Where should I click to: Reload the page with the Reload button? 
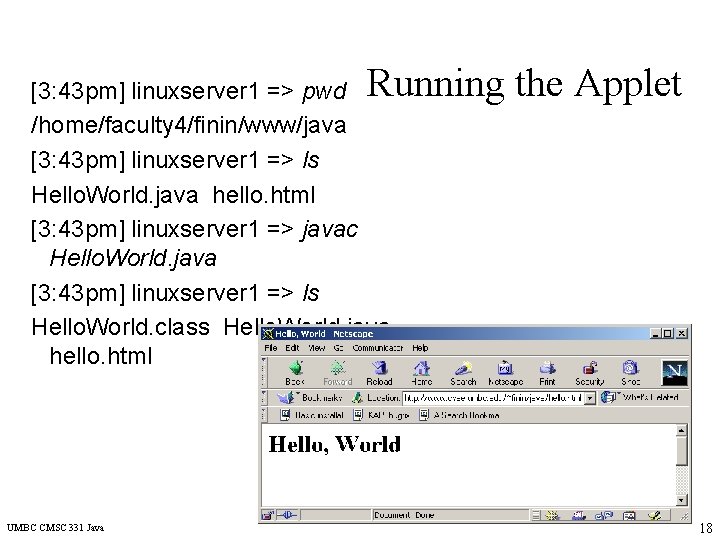point(379,373)
